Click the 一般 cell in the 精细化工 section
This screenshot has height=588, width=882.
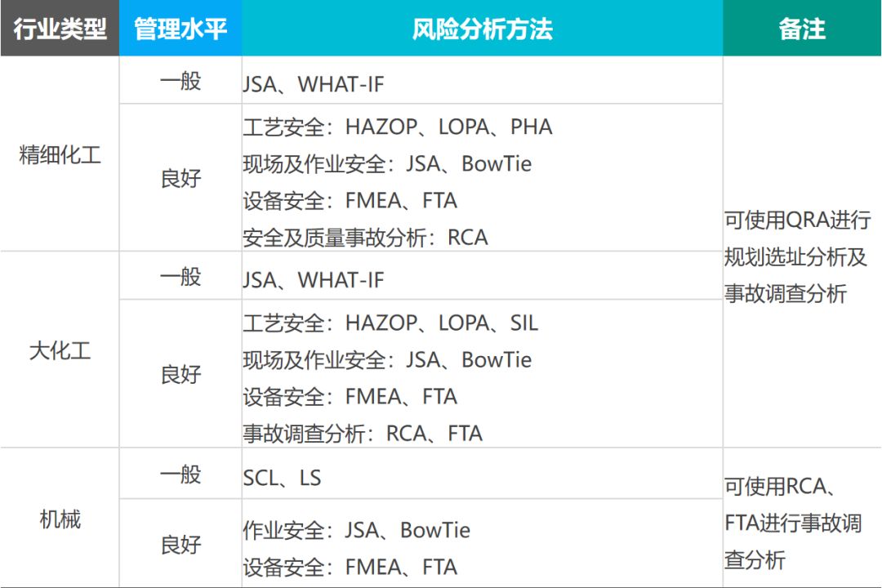coord(180,82)
